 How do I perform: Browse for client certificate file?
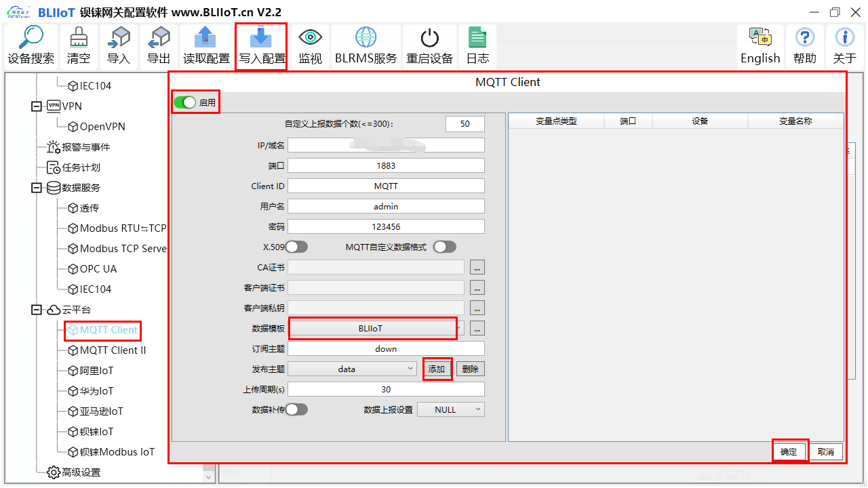pos(477,287)
